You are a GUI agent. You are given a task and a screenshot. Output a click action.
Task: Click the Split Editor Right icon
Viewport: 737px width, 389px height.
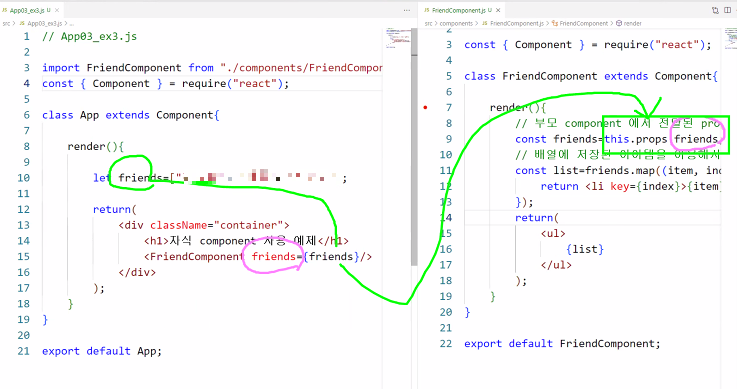click(x=728, y=10)
